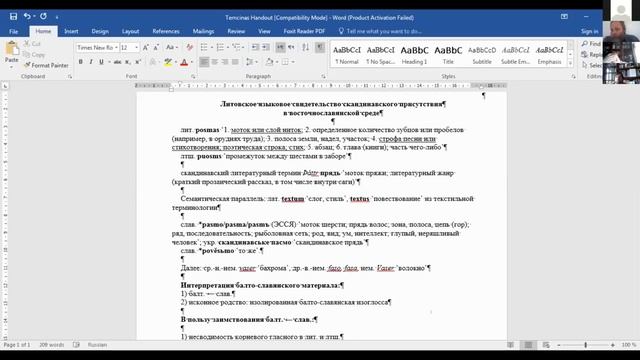Apply the Subtitle style
Screen dimensions: 640x360
[x=482, y=55]
